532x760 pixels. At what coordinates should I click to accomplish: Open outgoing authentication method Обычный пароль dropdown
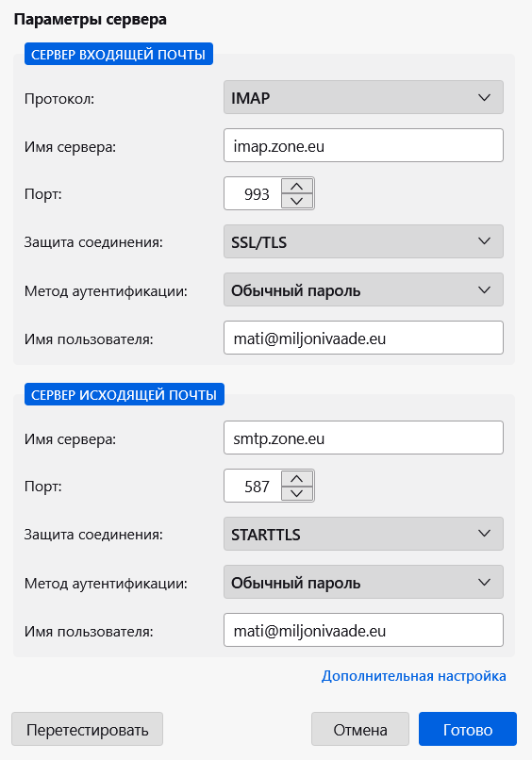(x=363, y=582)
